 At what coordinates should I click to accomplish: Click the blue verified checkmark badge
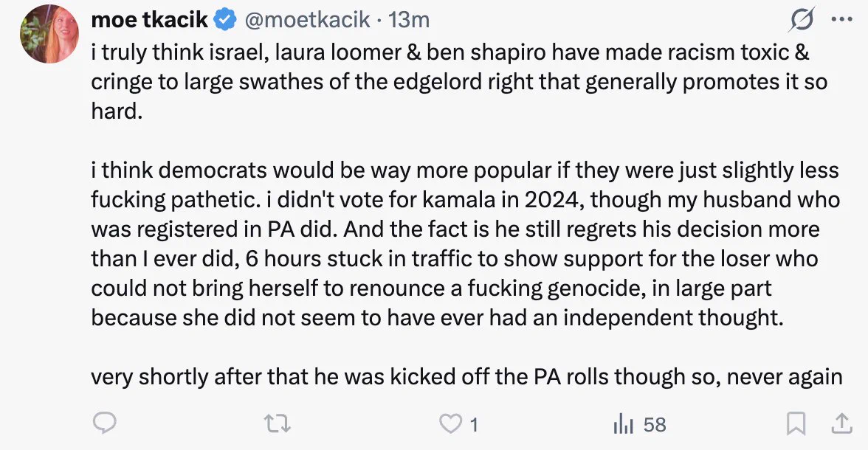click(x=224, y=20)
